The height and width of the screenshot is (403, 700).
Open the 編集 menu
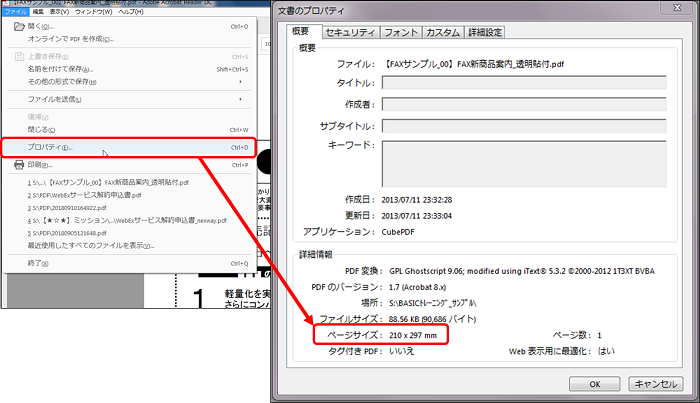point(38,12)
